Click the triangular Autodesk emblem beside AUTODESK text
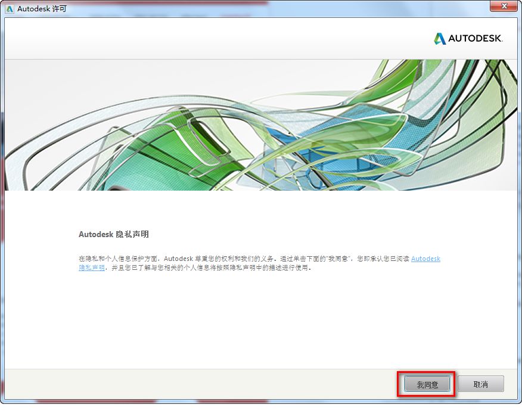522x420 pixels. tap(440, 38)
